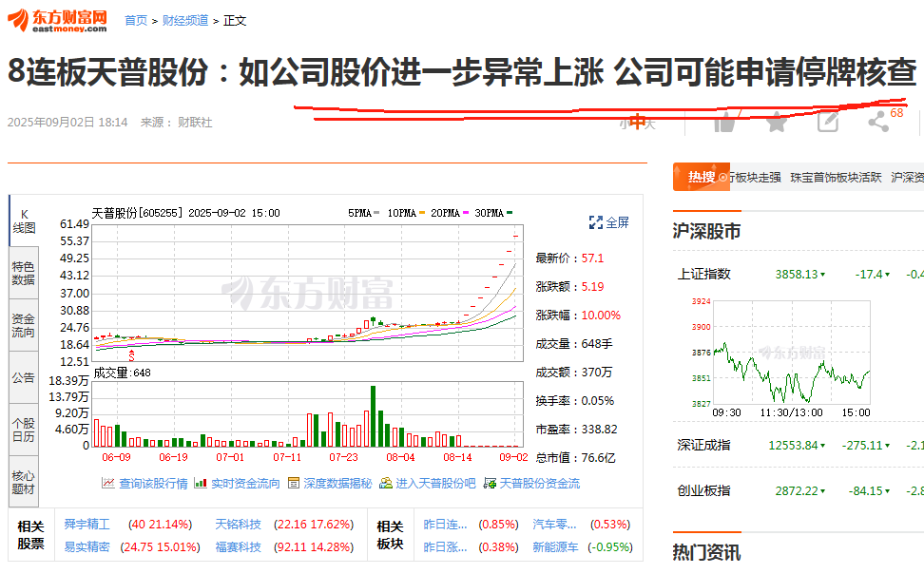This screenshot has width=924, height=574.
Task: Open related stock 易实精密
Action: point(87,546)
